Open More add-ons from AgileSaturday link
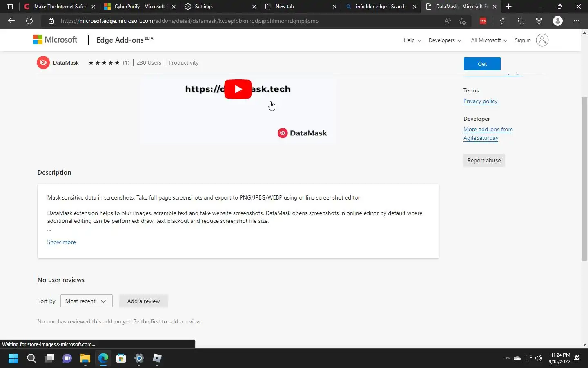Screen dimensions: 588x368 488,134
